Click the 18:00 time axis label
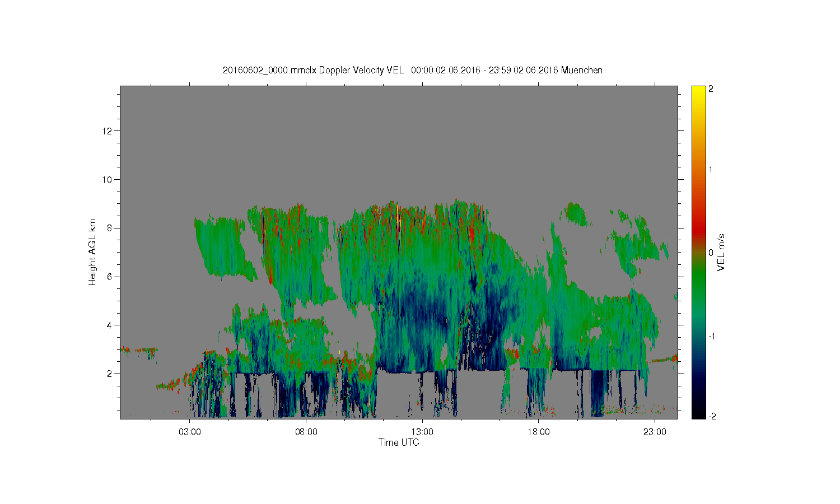Screen dimensions: 840x504 point(539,432)
